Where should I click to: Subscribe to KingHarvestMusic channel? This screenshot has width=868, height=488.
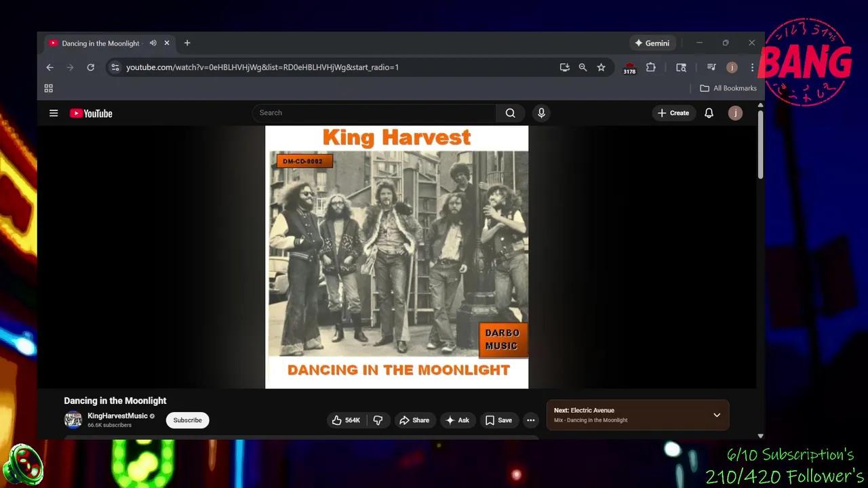coord(187,420)
